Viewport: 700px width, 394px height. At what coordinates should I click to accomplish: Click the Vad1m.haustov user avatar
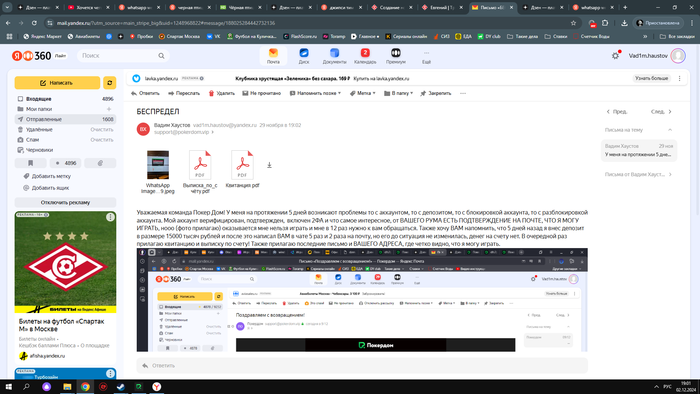678,56
